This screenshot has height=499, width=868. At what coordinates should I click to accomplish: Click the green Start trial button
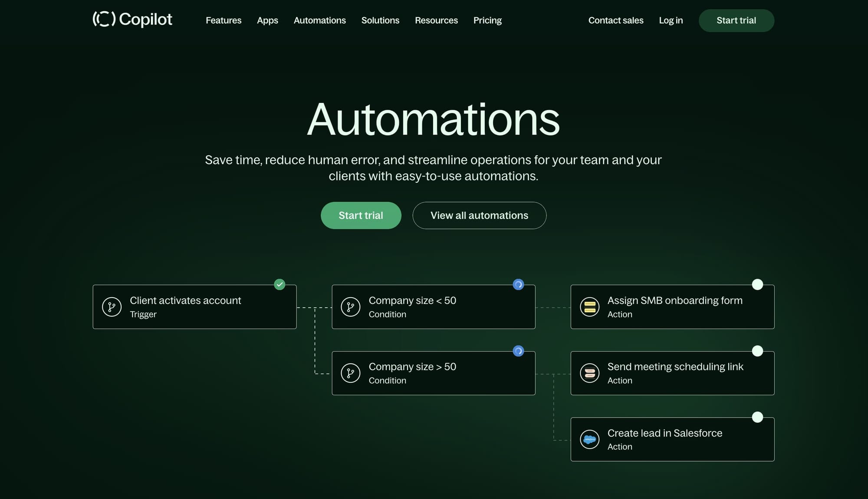361,215
